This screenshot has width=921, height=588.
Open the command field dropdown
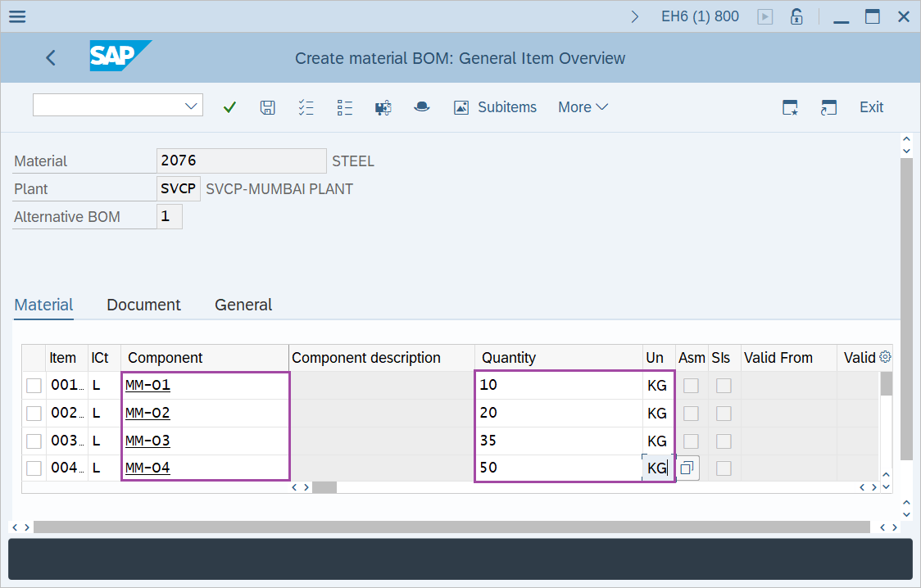pos(193,106)
